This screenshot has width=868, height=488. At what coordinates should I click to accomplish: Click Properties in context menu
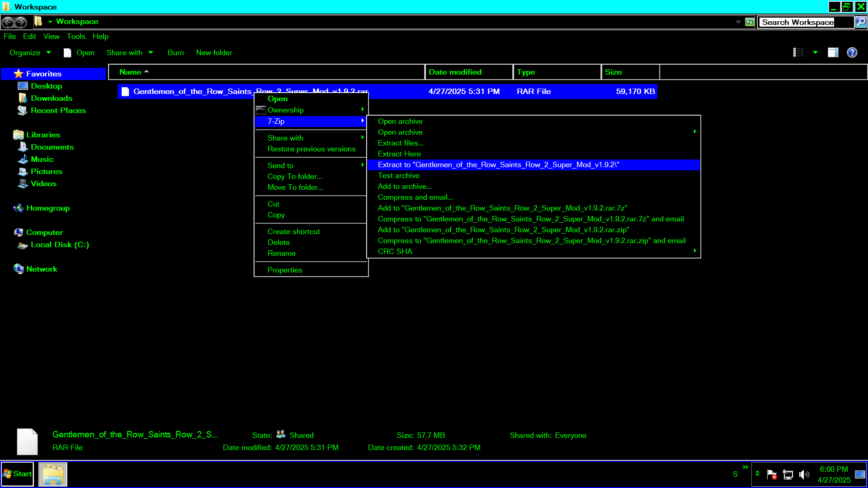[x=311, y=270]
